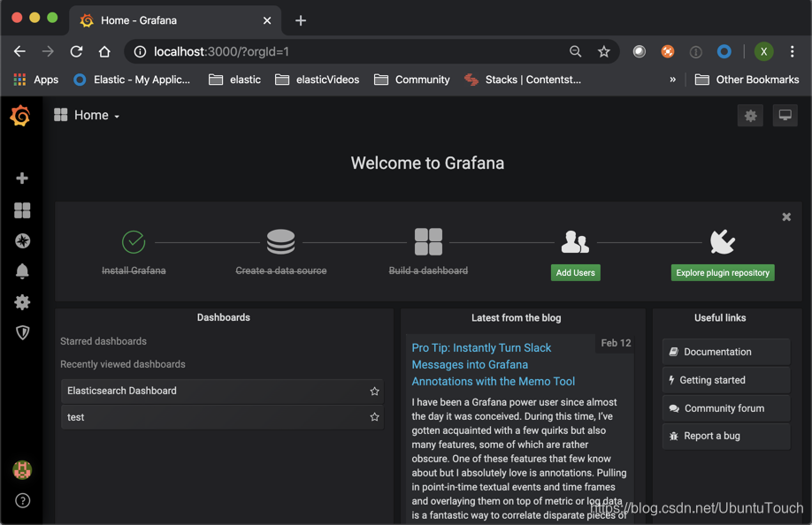
Task: Open the Getting started link
Action: coord(726,380)
